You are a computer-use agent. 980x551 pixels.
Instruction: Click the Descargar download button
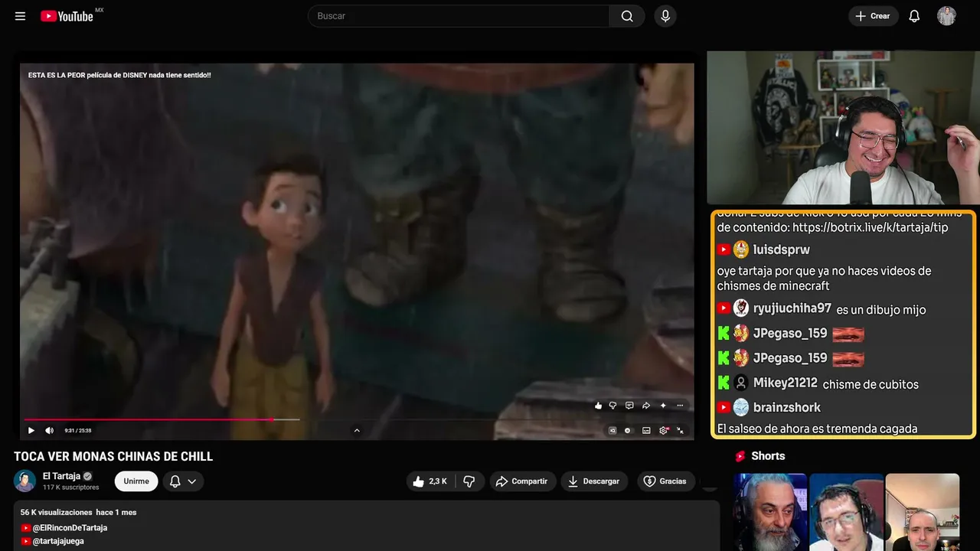pos(594,481)
